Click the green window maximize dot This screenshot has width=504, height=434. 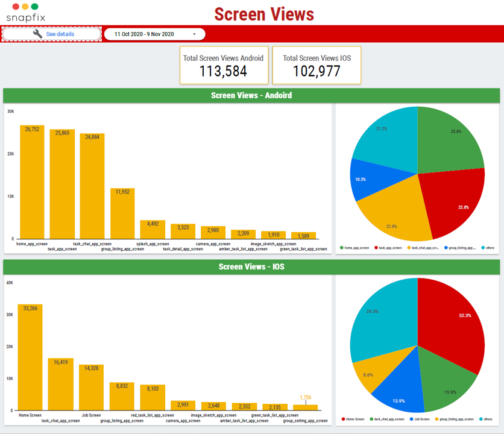[x=35, y=7]
